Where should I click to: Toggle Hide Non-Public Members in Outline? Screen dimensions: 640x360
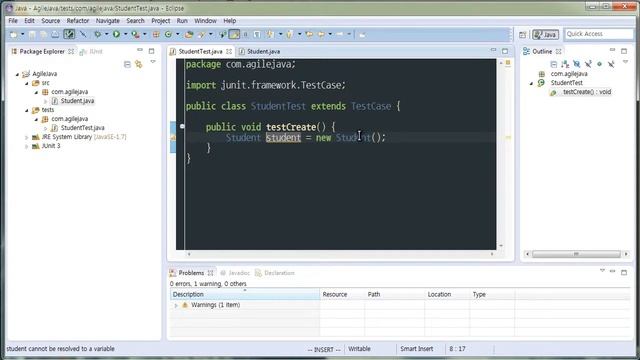tap(599, 64)
